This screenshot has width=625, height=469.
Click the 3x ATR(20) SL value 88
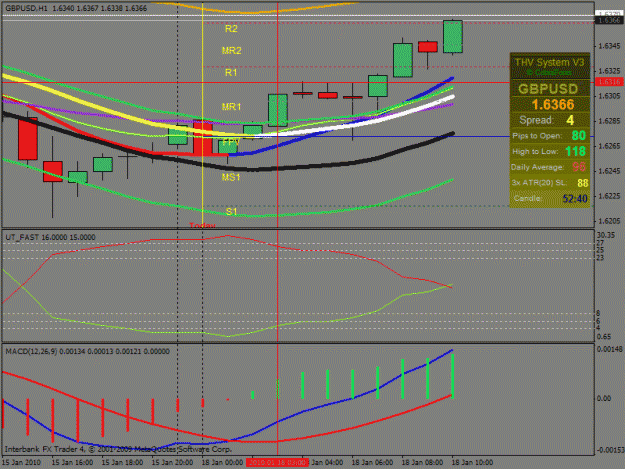tap(582, 183)
